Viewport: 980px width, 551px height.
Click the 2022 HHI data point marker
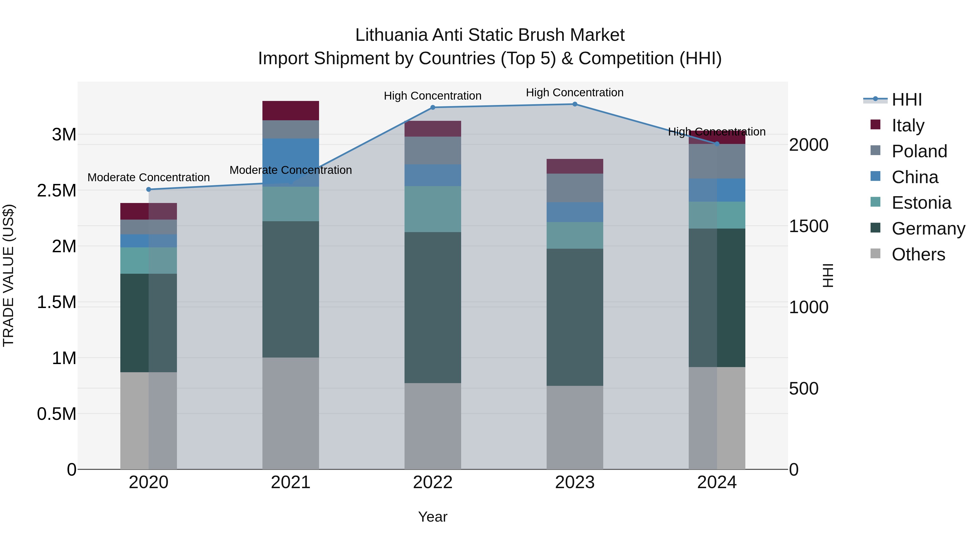(x=433, y=107)
